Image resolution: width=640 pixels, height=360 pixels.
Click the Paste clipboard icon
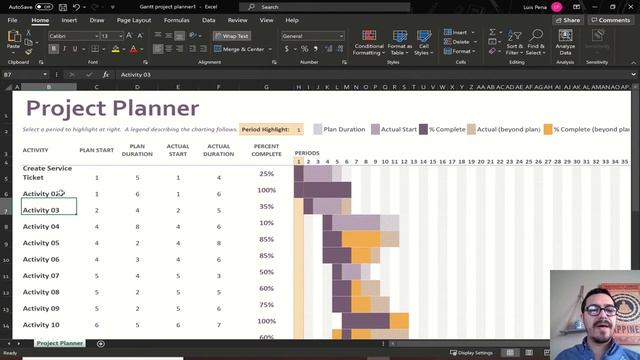(x=13, y=37)
